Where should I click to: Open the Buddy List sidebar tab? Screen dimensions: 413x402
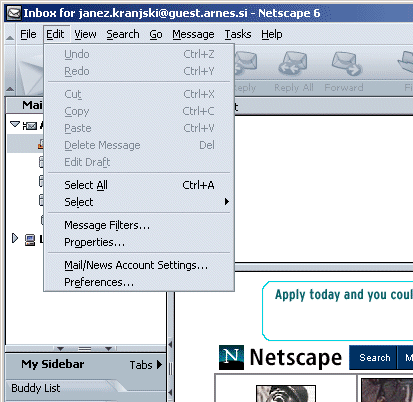pyautogui.click(x=36, y=388)
